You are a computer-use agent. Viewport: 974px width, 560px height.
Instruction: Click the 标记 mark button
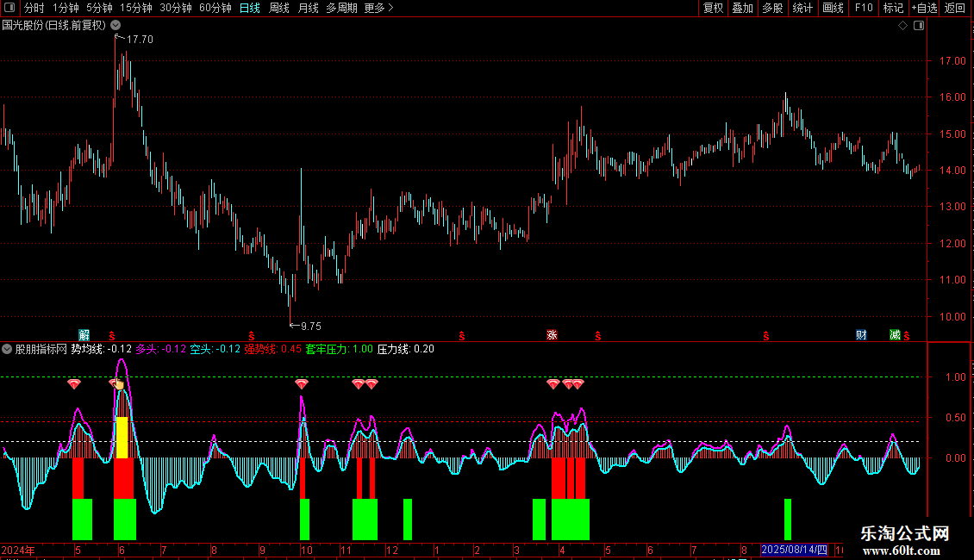(893, 8)
